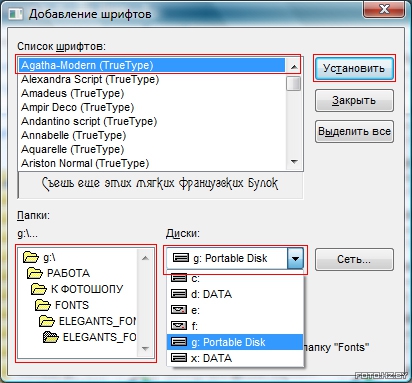Image resolution: width=412 pixels, height=383 pixels.
Task: Choose drive x: DATA
Action: 235,358
